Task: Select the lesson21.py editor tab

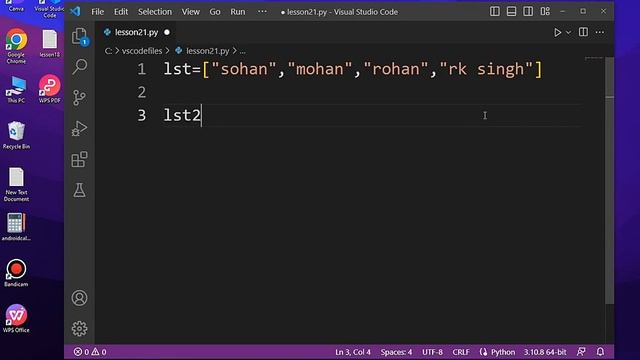Action: [136, 32]
